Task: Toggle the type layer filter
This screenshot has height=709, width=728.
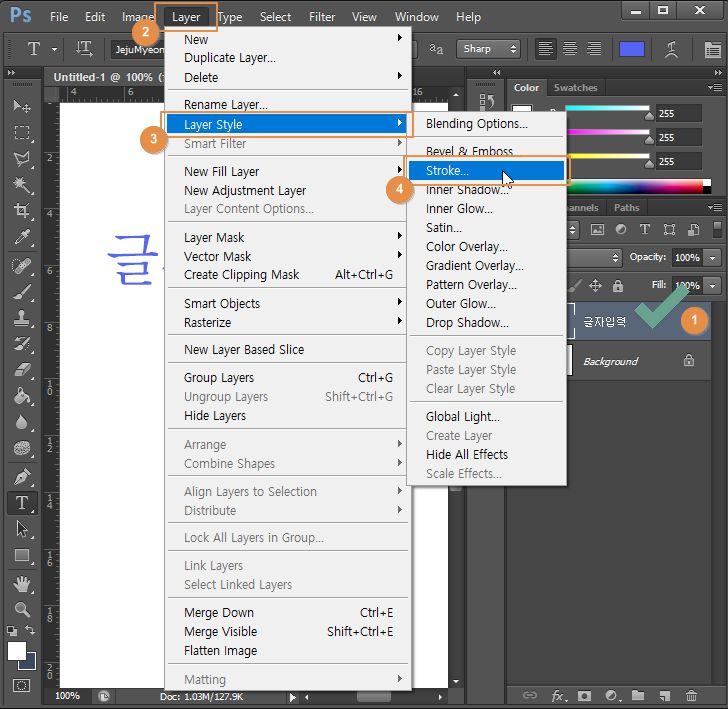Action: coord(644,229)
